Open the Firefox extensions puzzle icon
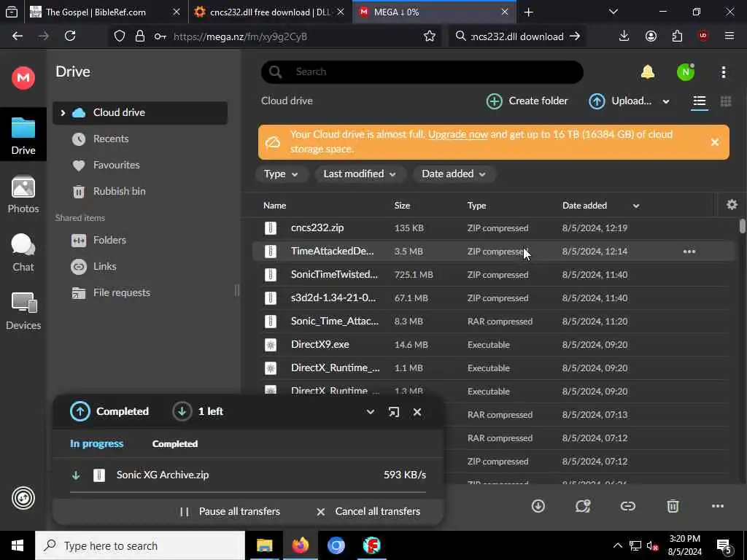The image size is (747, 560). 677,36
